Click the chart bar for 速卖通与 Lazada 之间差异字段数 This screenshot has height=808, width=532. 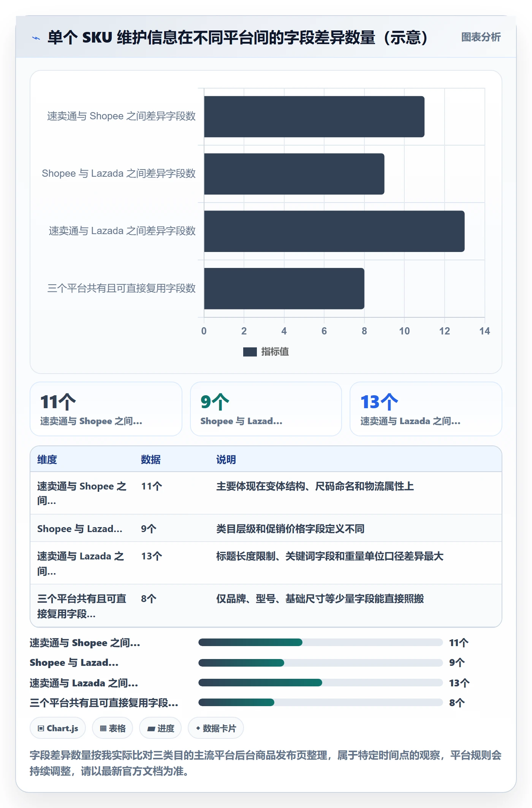tap(334, 231)
